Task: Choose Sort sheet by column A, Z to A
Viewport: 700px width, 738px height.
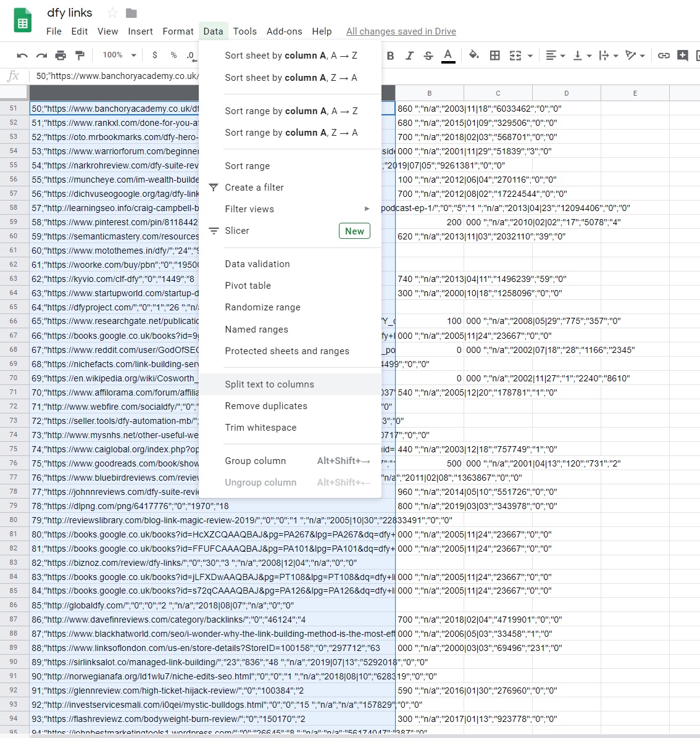Action: pos(290,78)
